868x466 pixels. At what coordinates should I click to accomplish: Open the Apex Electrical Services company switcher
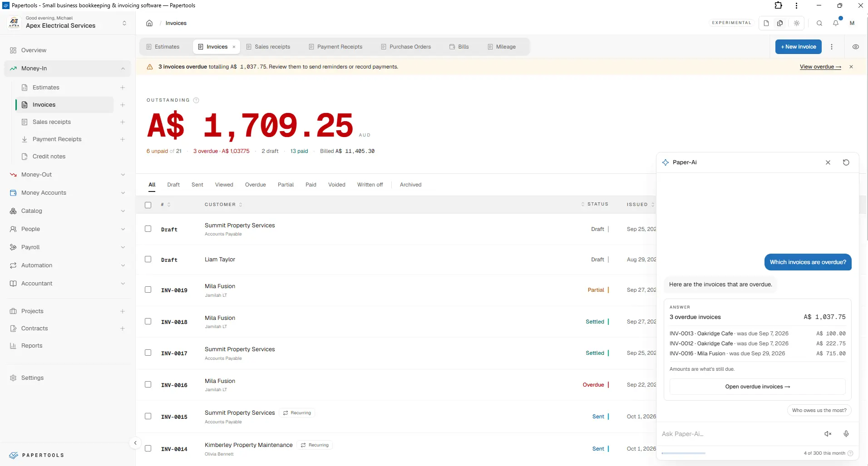tap(68, 23)
